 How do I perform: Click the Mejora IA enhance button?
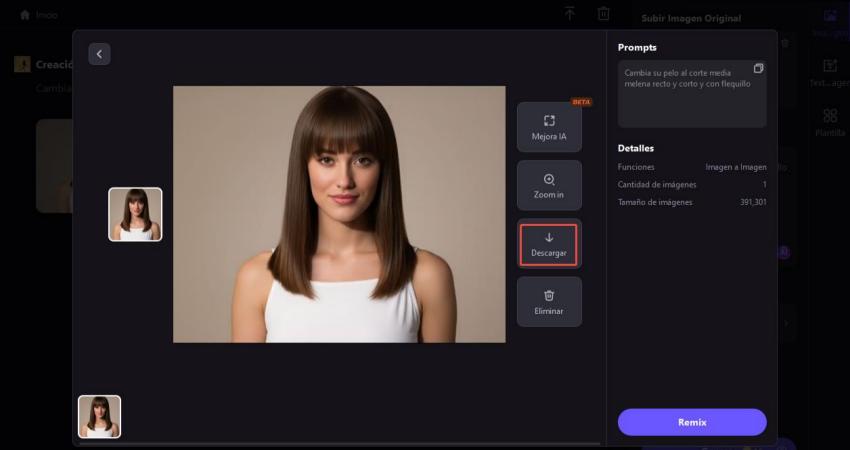pos(549,127)
